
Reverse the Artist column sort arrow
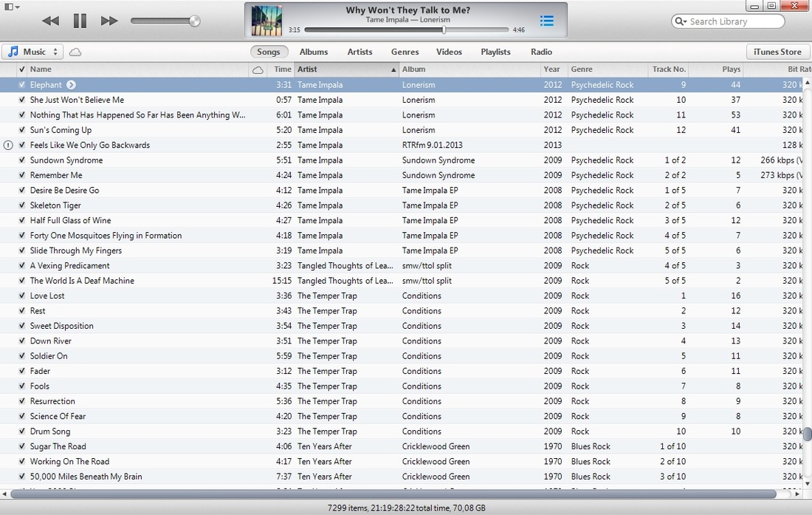pyautogui.click(x=393, y=69)
